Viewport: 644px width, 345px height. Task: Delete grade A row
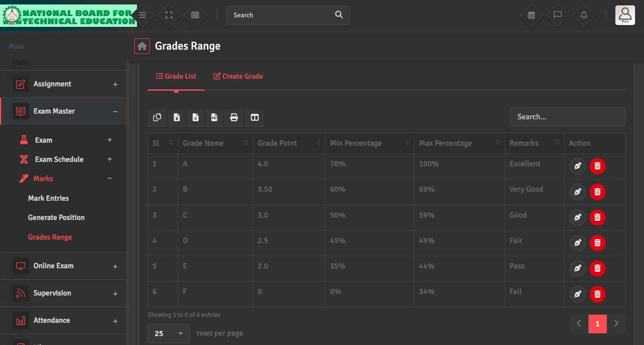(x=597, y=166)
